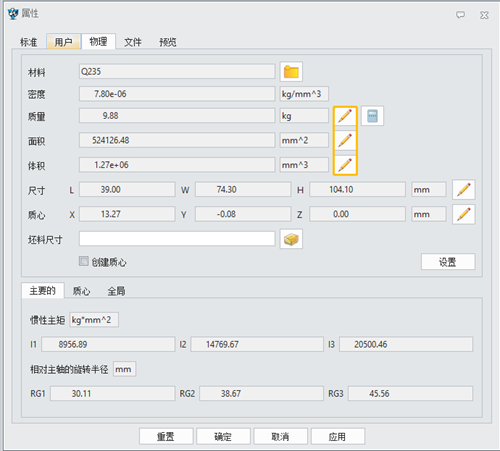500x451 pixels.
Task: Open the 预览 tab
Action: pyautogui.click(x=168, y=42)
